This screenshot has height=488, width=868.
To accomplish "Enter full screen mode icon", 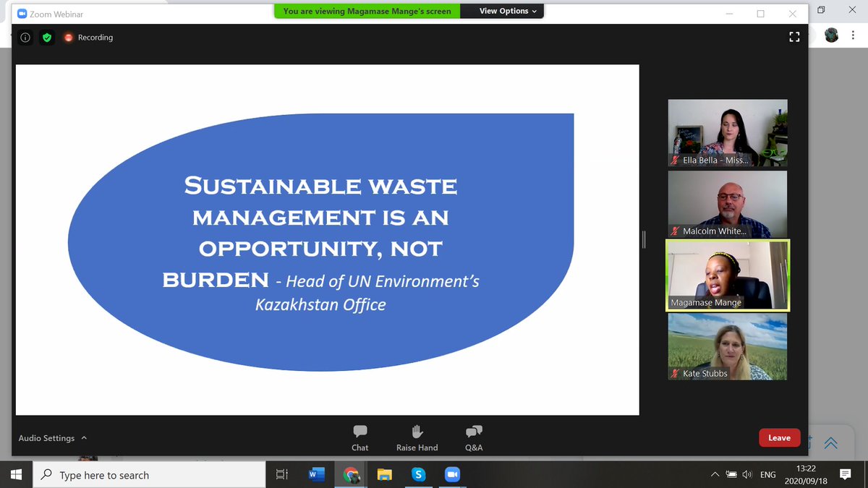I will pos(794,37).
